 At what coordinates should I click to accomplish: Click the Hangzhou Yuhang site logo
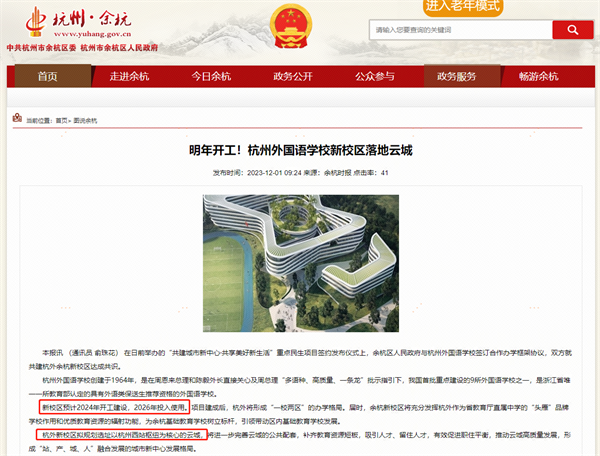coord(79,22)
